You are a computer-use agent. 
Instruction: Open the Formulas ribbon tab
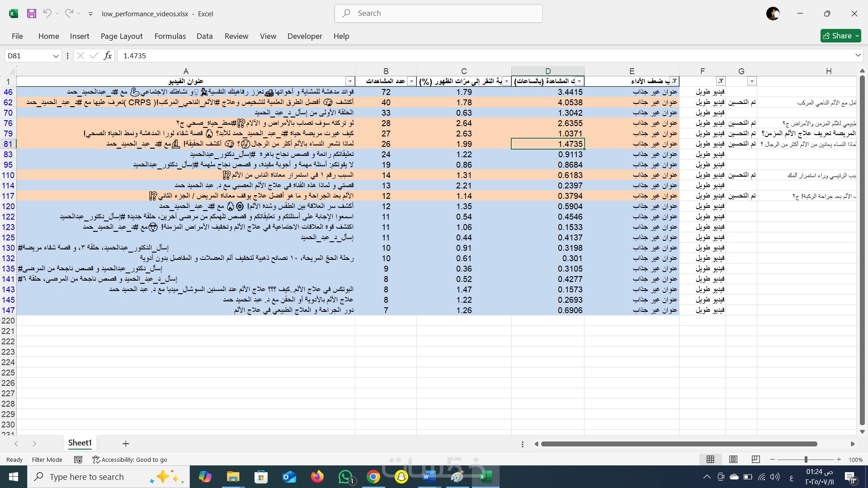click(170, 36)
